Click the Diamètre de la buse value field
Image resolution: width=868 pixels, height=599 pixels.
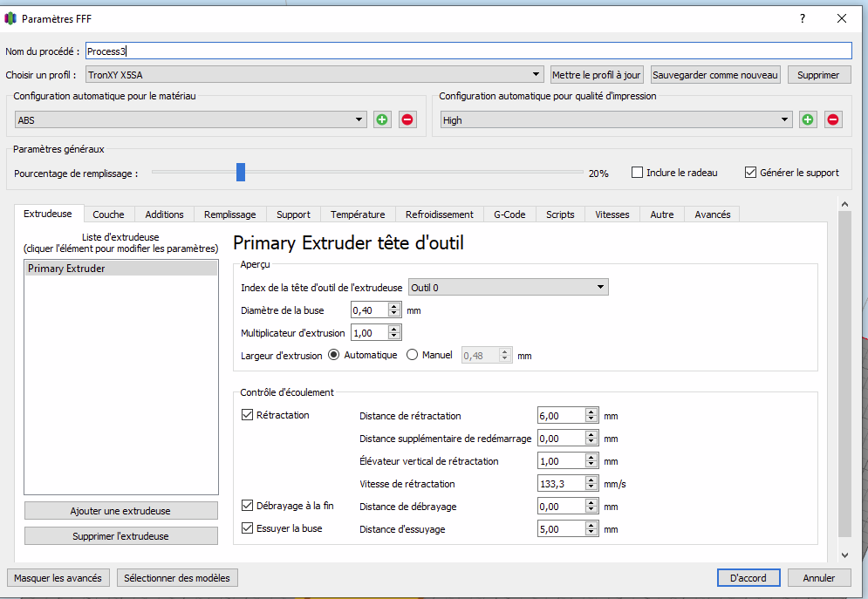[x=369, y=310]
